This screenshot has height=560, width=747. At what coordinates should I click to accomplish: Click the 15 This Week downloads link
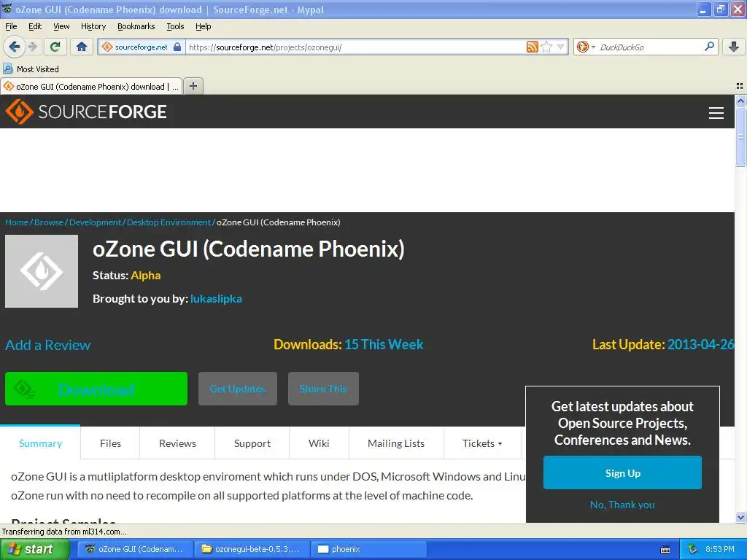pos(384,344)
